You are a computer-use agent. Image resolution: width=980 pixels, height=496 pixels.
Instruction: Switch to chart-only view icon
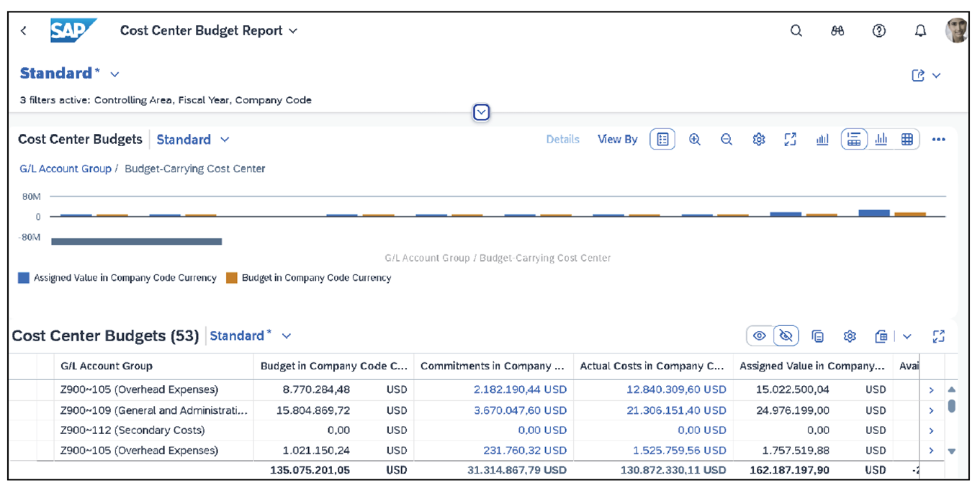click(x=881, y=139)
